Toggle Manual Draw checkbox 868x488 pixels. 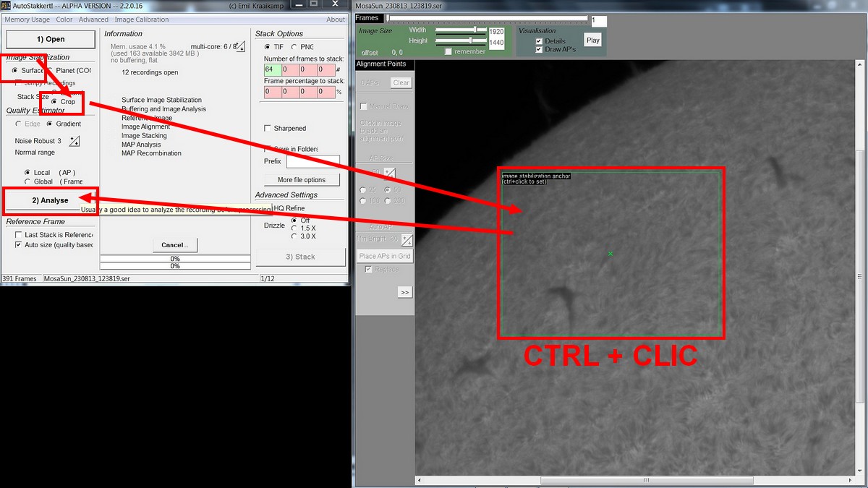[x=364, y=106]
